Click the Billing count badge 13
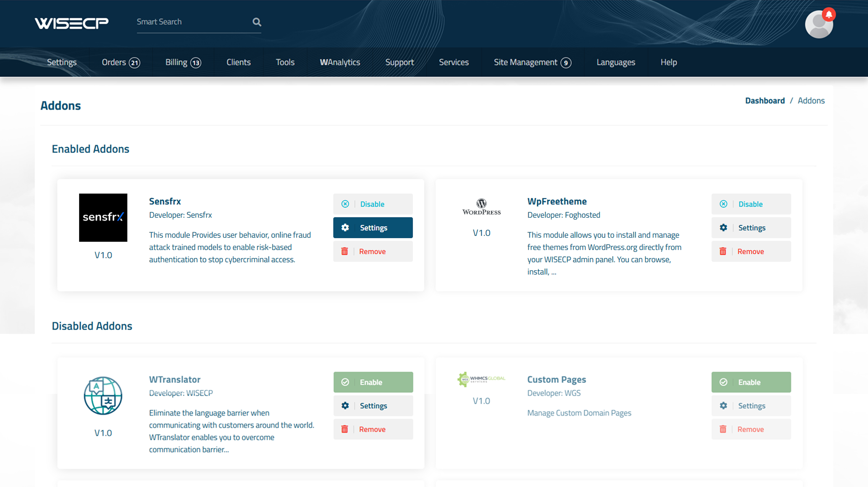The width and height of the screenshot is (868, 487). [x=195, y=63]
